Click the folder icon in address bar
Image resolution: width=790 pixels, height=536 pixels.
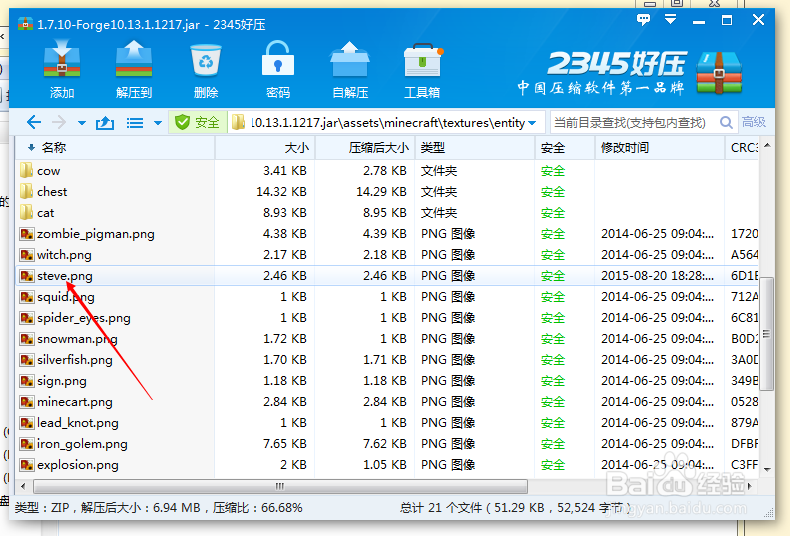(x=238, y=122)
